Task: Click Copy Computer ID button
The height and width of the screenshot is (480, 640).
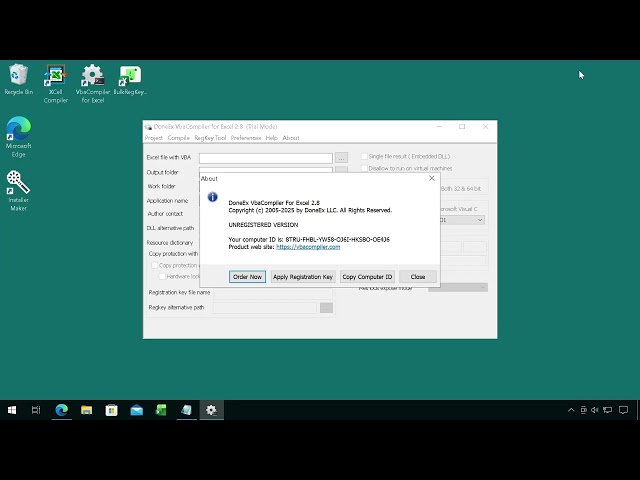Action: (367, 277)
